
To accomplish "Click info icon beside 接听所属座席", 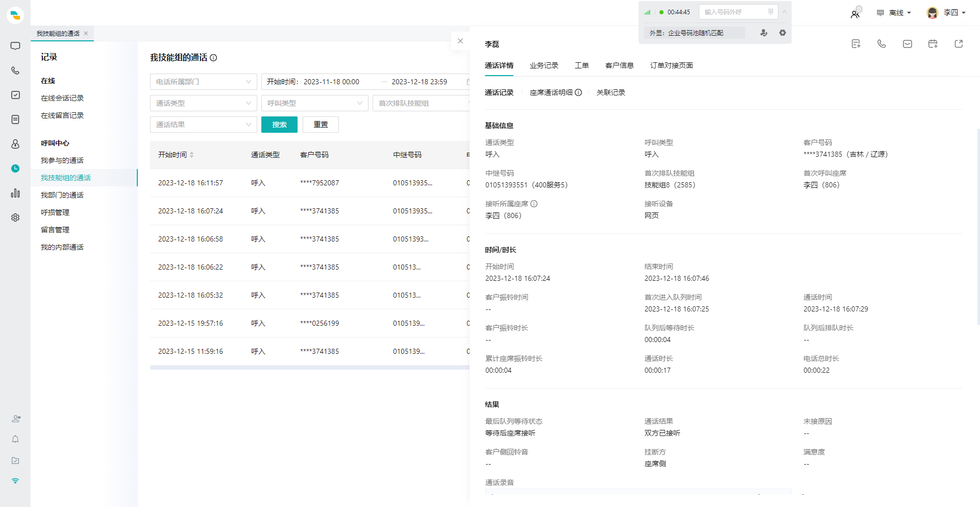I will click(x=534, y=204).
